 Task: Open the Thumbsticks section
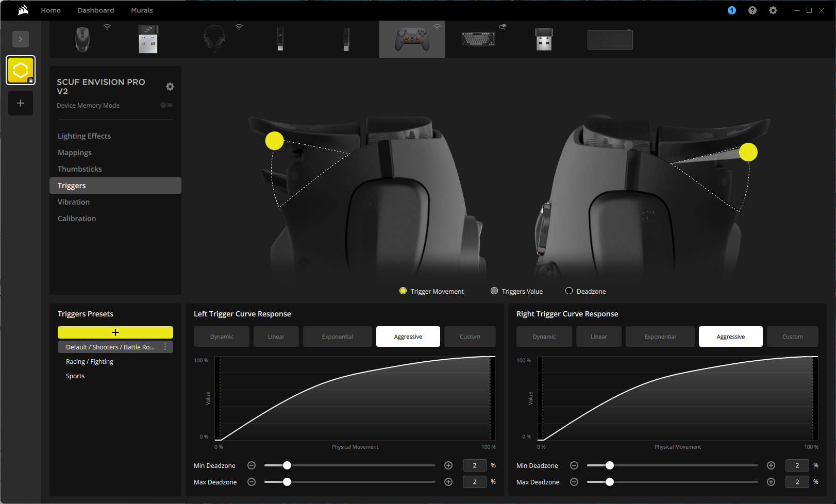pos(80,169)
